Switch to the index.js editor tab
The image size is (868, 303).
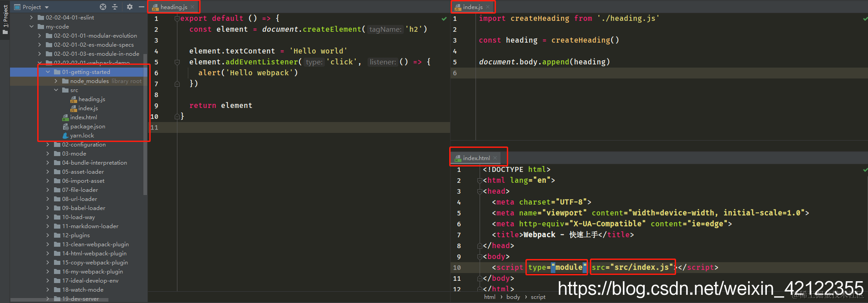click(473, 7)
